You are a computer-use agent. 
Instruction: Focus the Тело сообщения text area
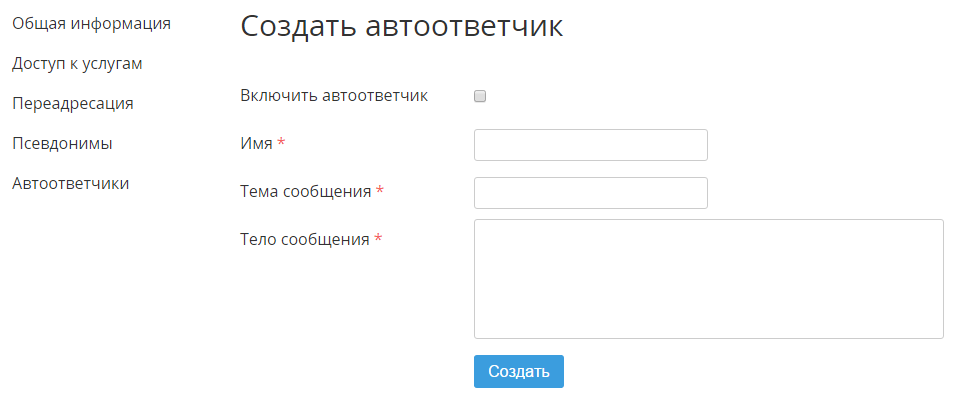[x=709, y=279]
